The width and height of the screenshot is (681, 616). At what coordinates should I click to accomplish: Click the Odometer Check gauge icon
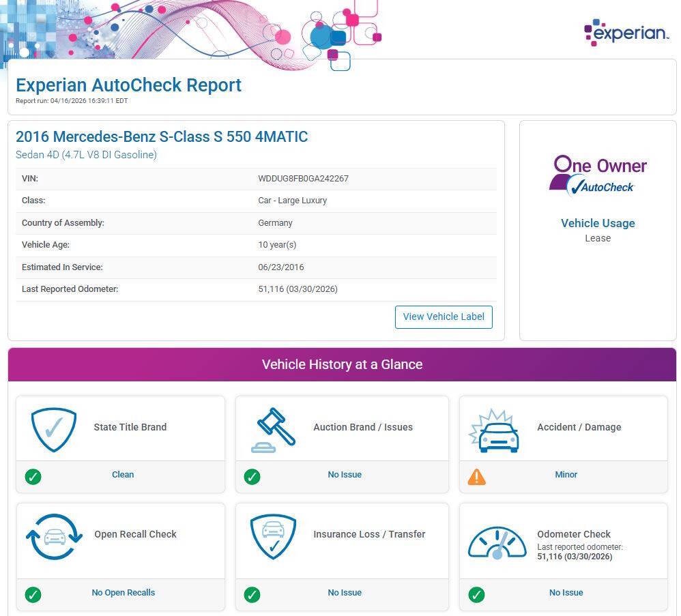click(497, 542)
